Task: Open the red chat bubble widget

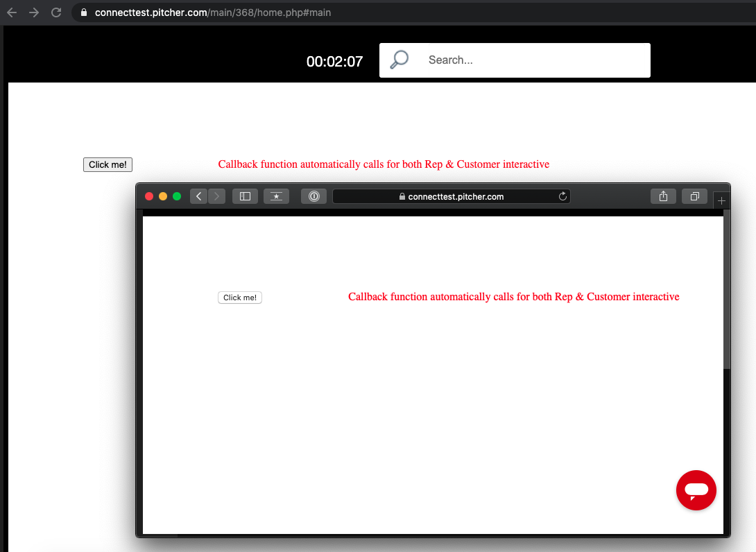Action: coord(696,490)
